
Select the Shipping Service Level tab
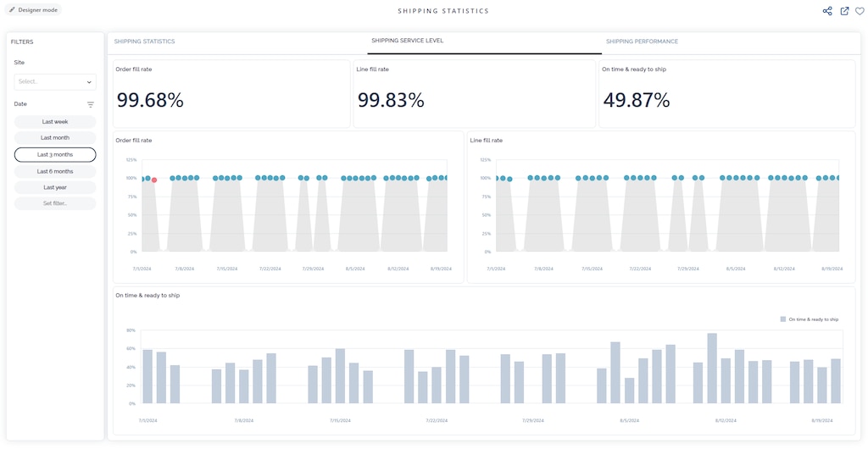[407, 41]
